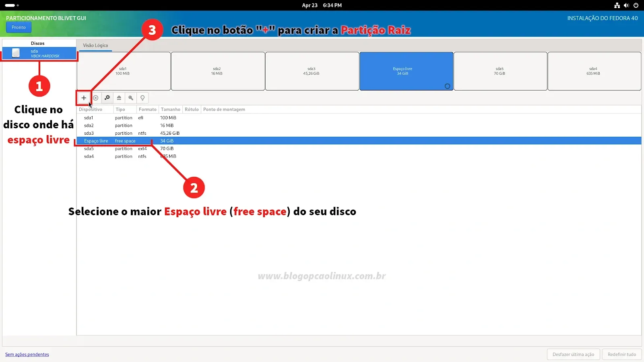This screenshot has width=644, height=362.
Task: Select the sda4 635 MiB partition block
Action: click(594, 71)
